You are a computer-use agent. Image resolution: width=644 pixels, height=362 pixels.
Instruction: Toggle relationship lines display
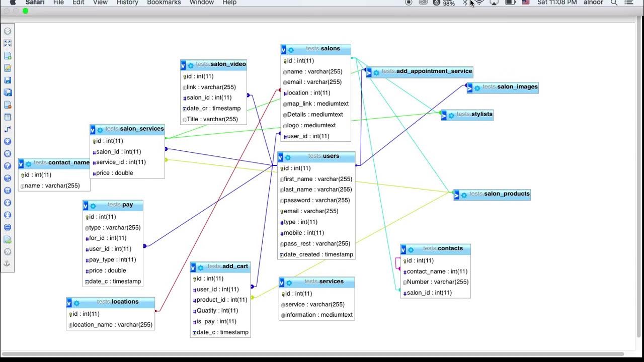pos(8,227)
